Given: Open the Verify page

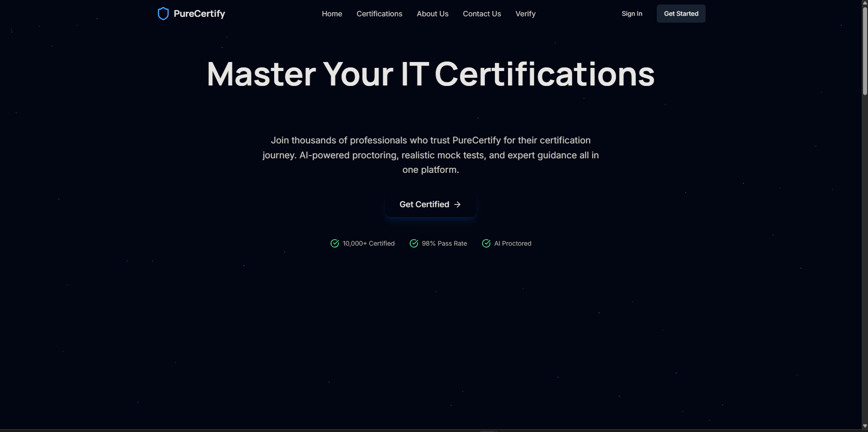Looking at the screenshot, I should click(x=525, y=14).
